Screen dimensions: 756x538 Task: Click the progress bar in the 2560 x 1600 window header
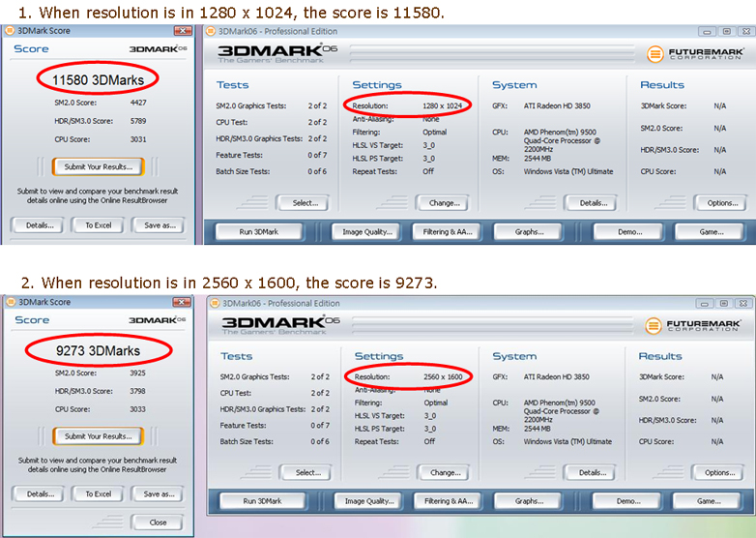(x=492, y=325)
